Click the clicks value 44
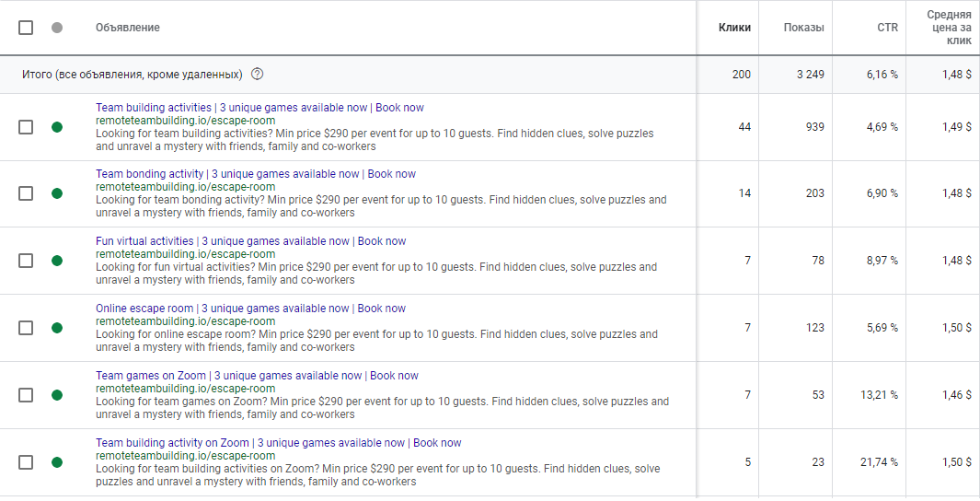980x501 pixels. point(744,127)
